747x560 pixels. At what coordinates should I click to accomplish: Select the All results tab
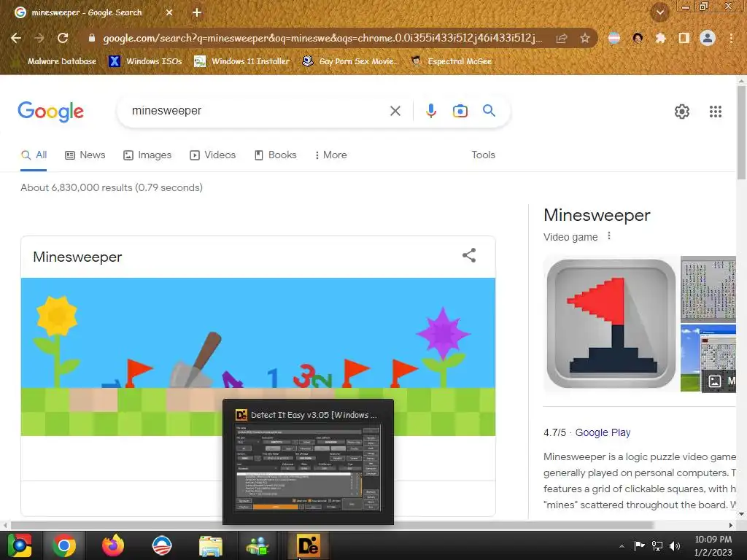[x=34, y=155]
